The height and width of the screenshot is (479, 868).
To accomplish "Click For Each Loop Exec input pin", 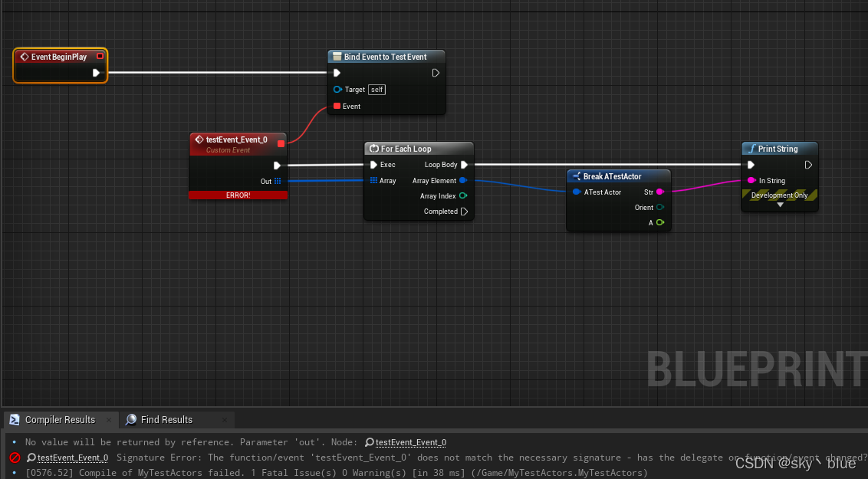I will tap(373, 164).
